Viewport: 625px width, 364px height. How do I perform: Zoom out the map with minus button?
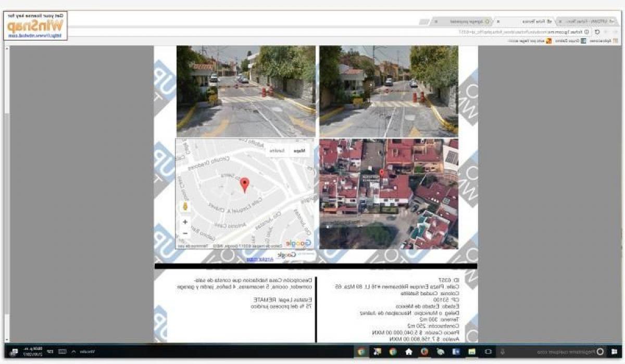[x=185, y=233]
